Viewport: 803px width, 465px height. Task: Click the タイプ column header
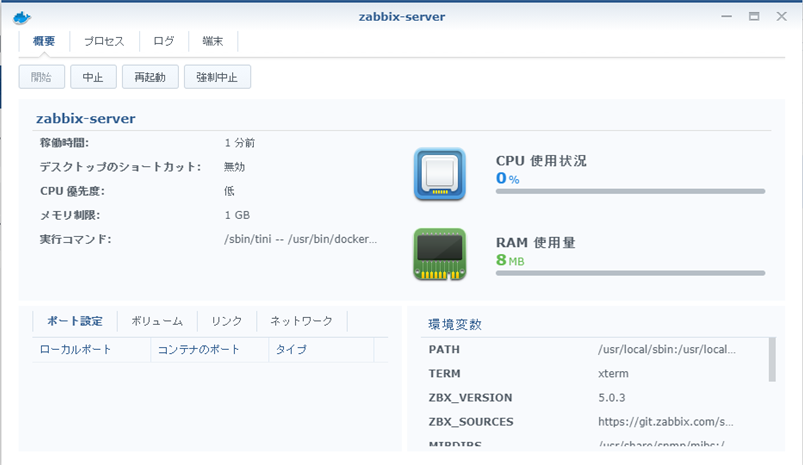click(x=322, y=350)
